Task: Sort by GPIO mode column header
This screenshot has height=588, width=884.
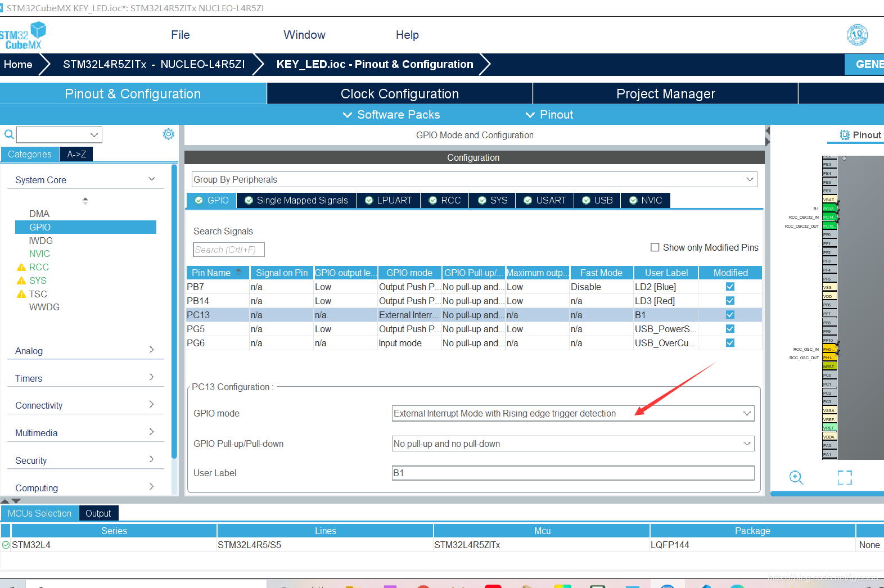Action: [x=410, y=273]
